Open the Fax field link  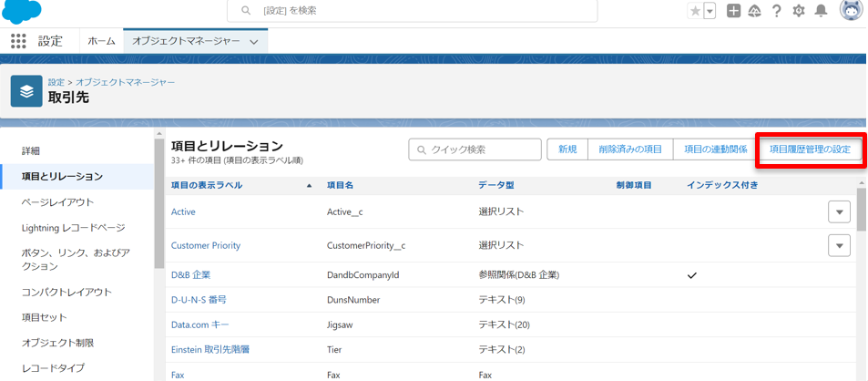177,375
